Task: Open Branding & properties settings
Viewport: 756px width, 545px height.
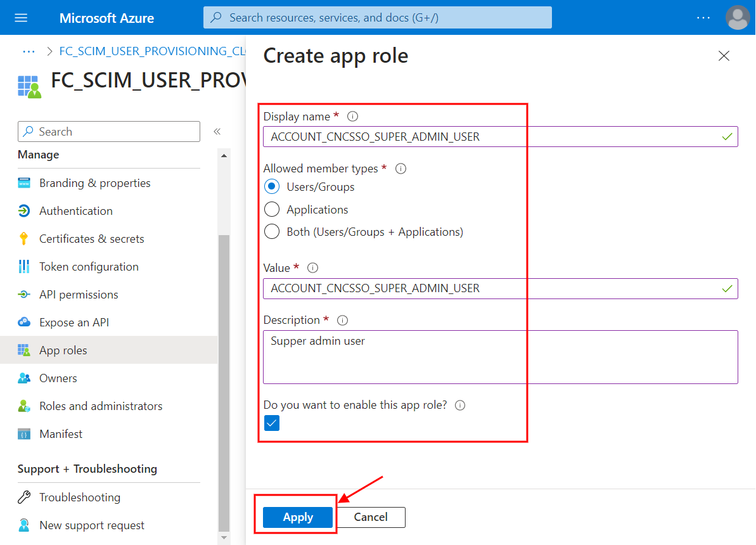Action: (95, 183)
